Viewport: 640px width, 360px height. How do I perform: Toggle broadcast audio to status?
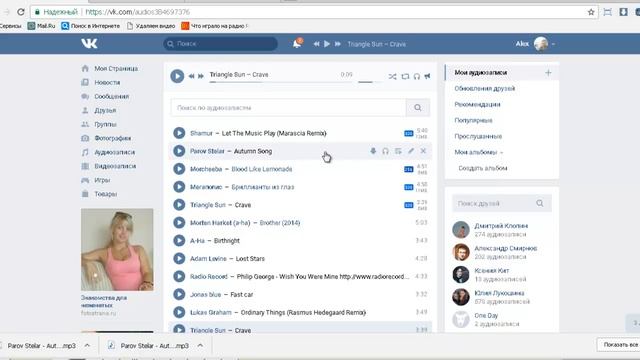coord(427,76)
